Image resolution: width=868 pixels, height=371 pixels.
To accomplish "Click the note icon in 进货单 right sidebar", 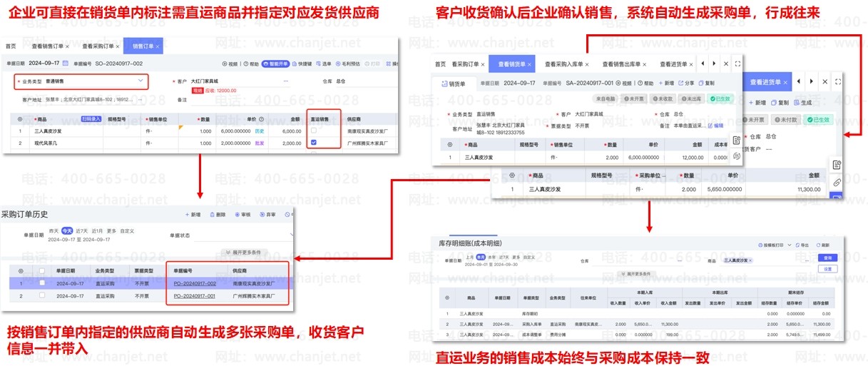I will [837, 165].
